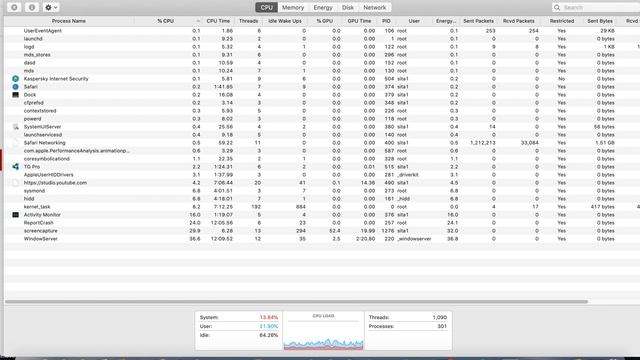The image size is (640, 360).
Task: Select the WindowServer process row
Action: click(x=322, y=239)
